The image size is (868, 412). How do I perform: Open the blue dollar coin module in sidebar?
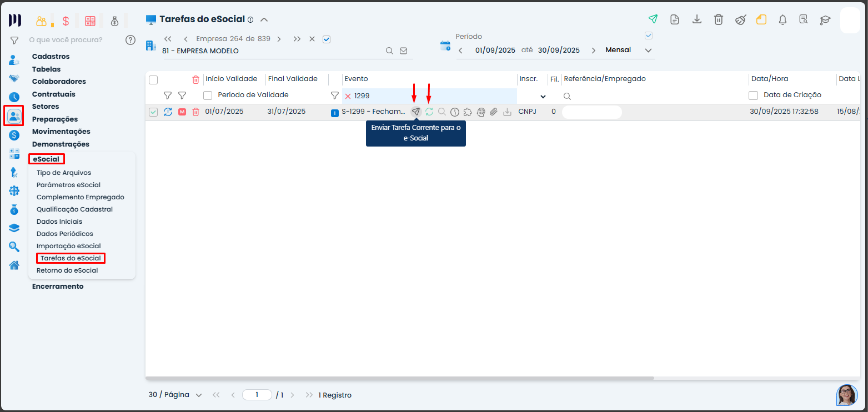pos(14,135)
